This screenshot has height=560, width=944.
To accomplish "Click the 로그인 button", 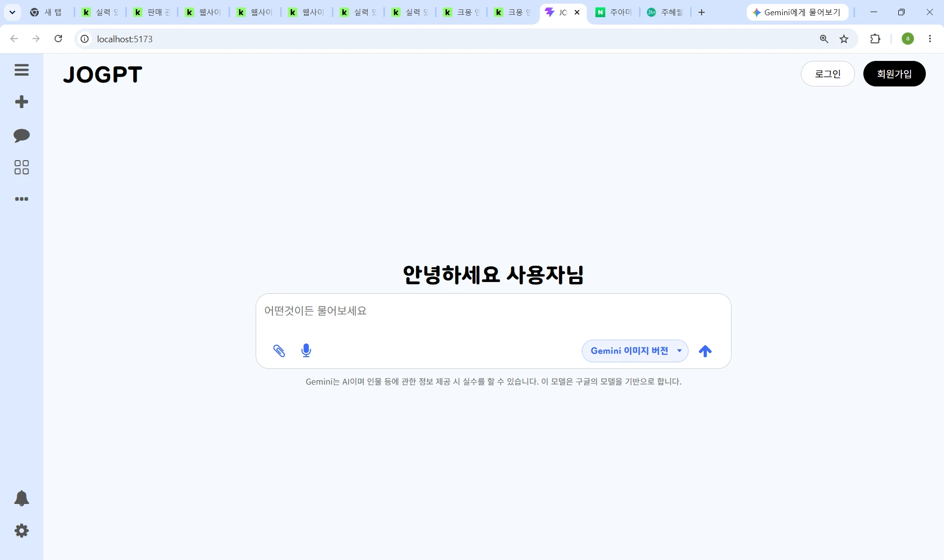I will tap(828, 74).
